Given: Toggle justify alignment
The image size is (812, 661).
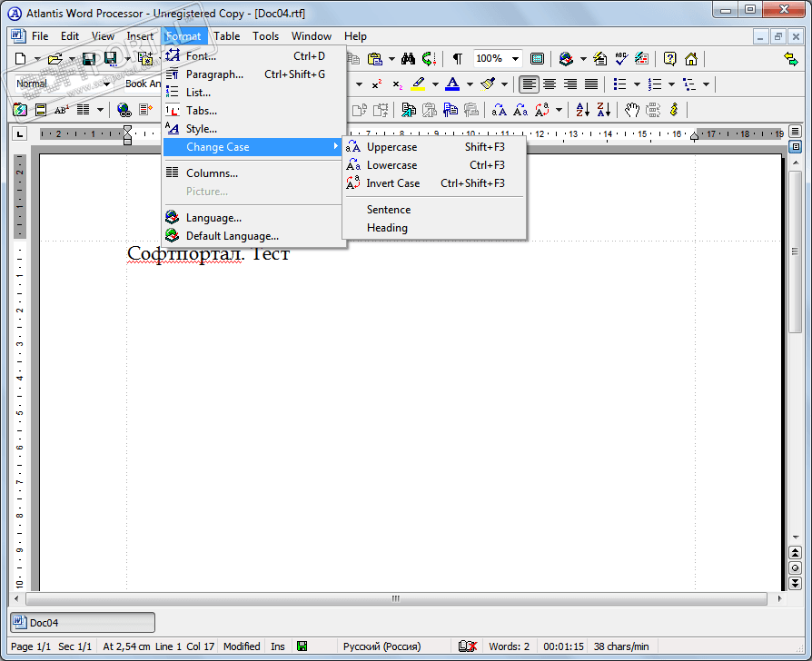Looking at the screenshot, I should coord(591,84).
